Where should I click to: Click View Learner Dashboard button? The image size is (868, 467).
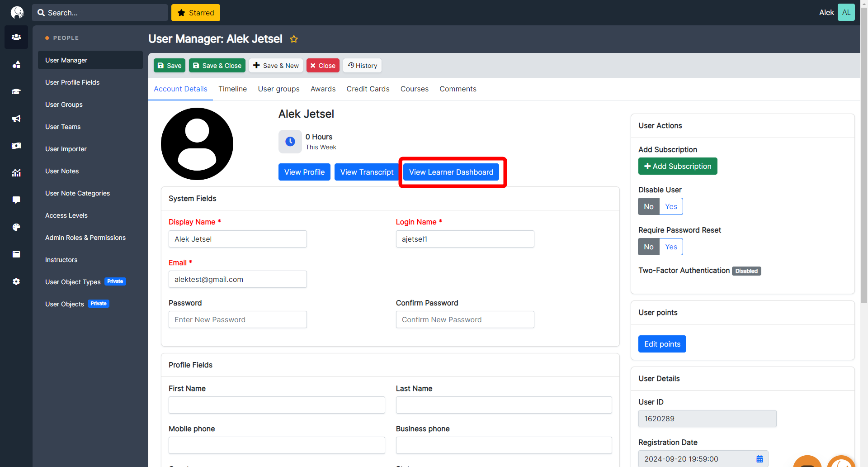pyautogui.click(x=451, y=172)
